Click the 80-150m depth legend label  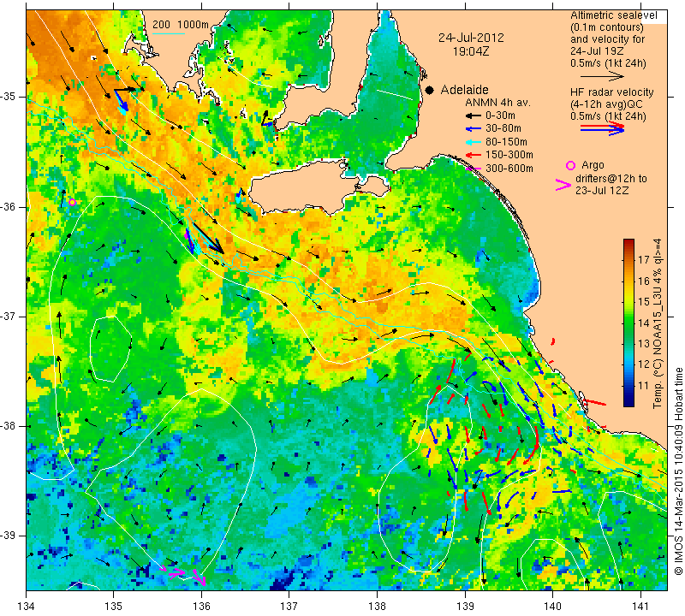(x=506, y=142)
